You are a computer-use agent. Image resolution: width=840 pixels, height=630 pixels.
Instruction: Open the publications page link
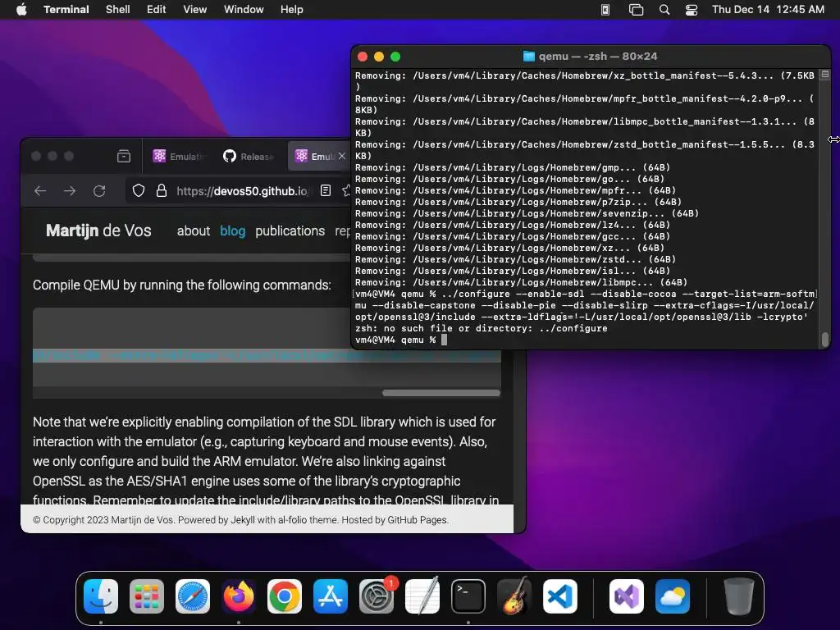click(290, 231)
